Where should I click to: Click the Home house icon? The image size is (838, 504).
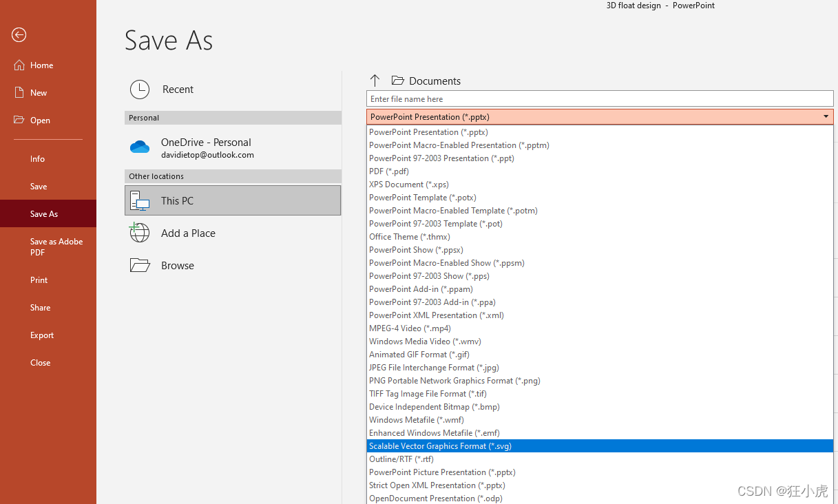[19, 65]
